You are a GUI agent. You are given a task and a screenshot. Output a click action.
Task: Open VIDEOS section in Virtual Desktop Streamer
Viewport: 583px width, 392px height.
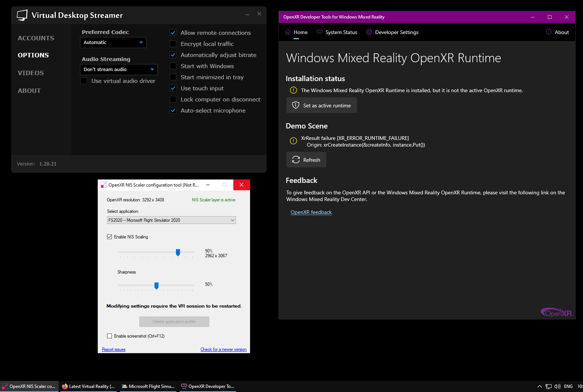(x=31, y=73)
